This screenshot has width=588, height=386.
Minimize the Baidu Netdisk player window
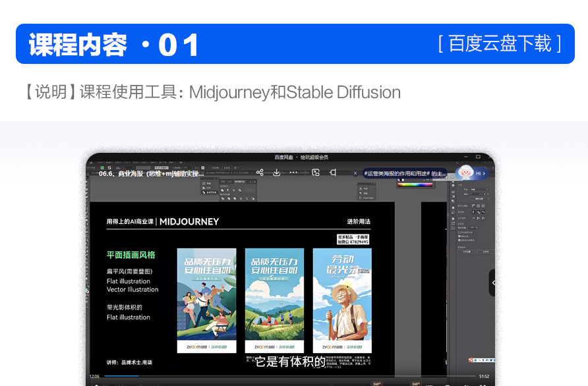tap(466, 157)
